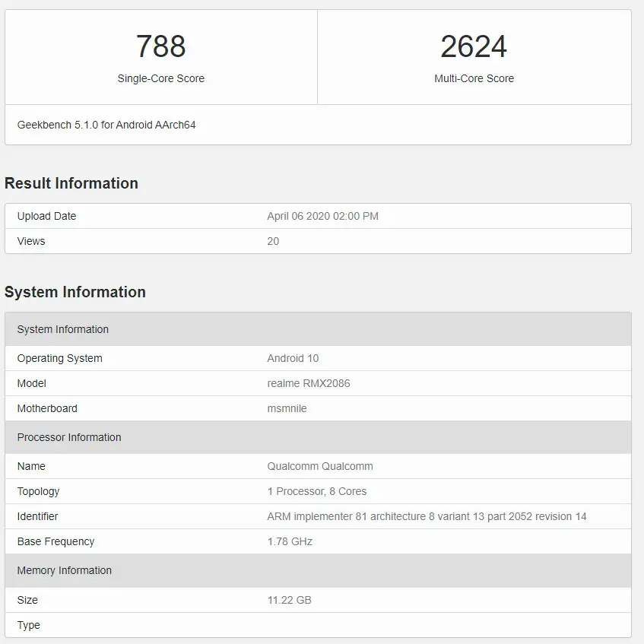The width and height of the screenshot is (644, 644).
Task: Select the Geekbench 5.1.0 for Android AArch64 text
Action: tap(106, 125)
